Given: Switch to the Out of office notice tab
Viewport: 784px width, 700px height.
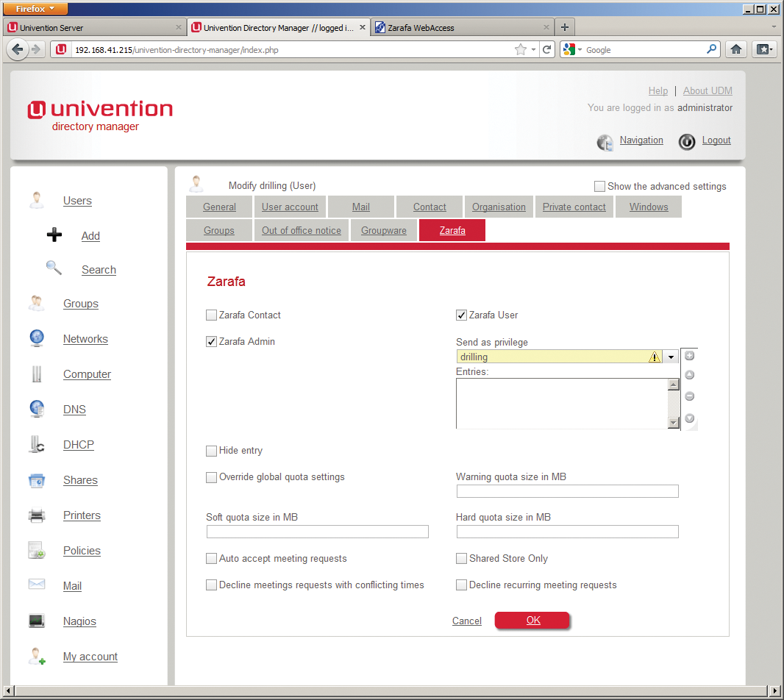Looking at the screenshot, I should click(x=301, y=230).
